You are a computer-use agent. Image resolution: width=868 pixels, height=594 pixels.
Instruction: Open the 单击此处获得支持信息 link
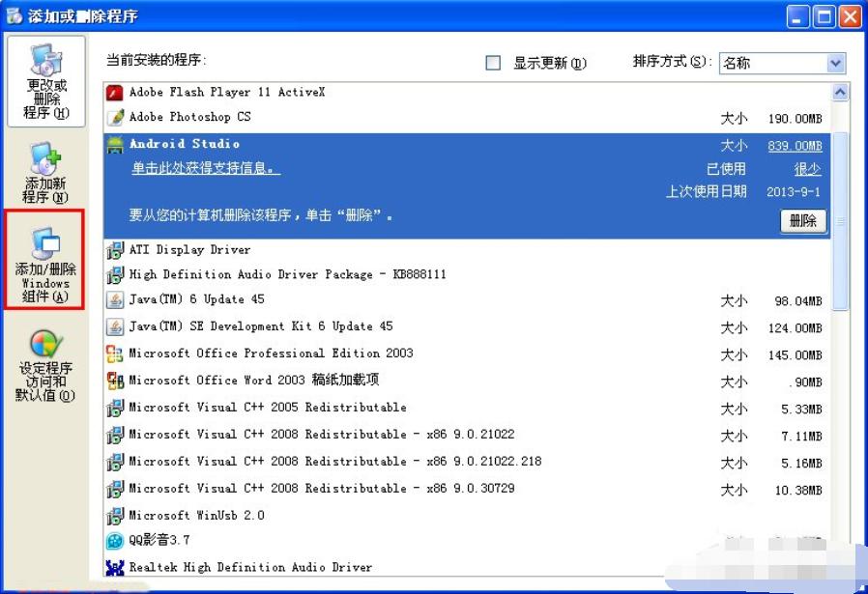205,168
